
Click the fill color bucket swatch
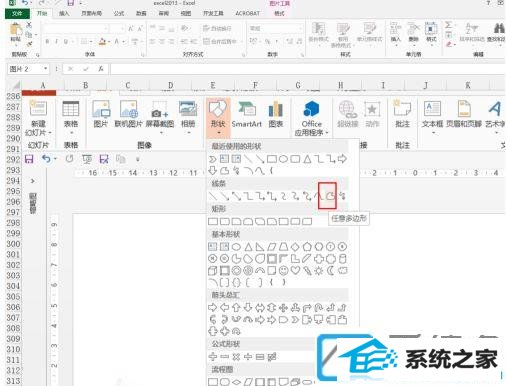[x=102, y=42]
